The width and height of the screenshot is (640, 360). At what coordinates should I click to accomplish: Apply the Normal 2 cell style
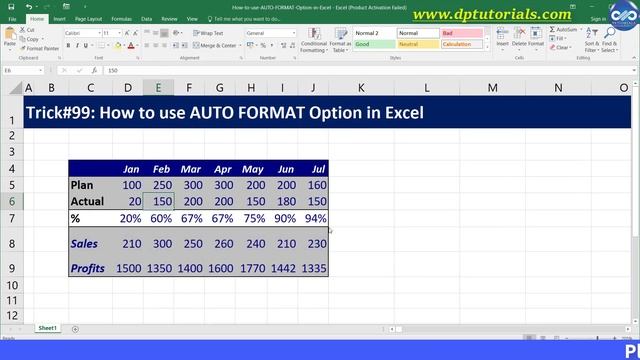point(374,33)
